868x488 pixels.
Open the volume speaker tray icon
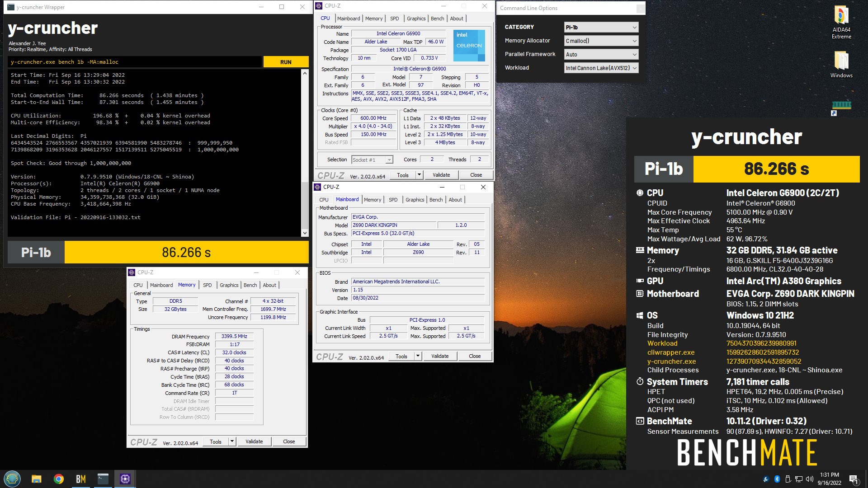tap(810, 479)
